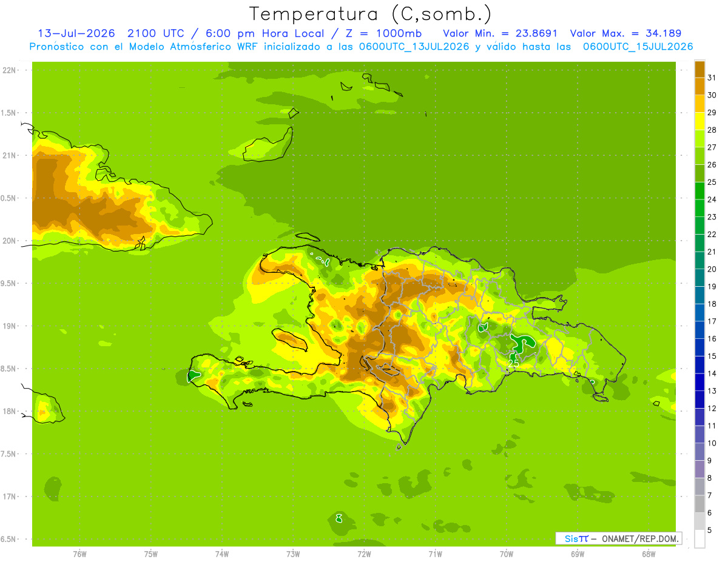Click the colorbar value '10'
Image resolution: width=728 pixels, height=562 pixels.
click(x=712, y=443)
